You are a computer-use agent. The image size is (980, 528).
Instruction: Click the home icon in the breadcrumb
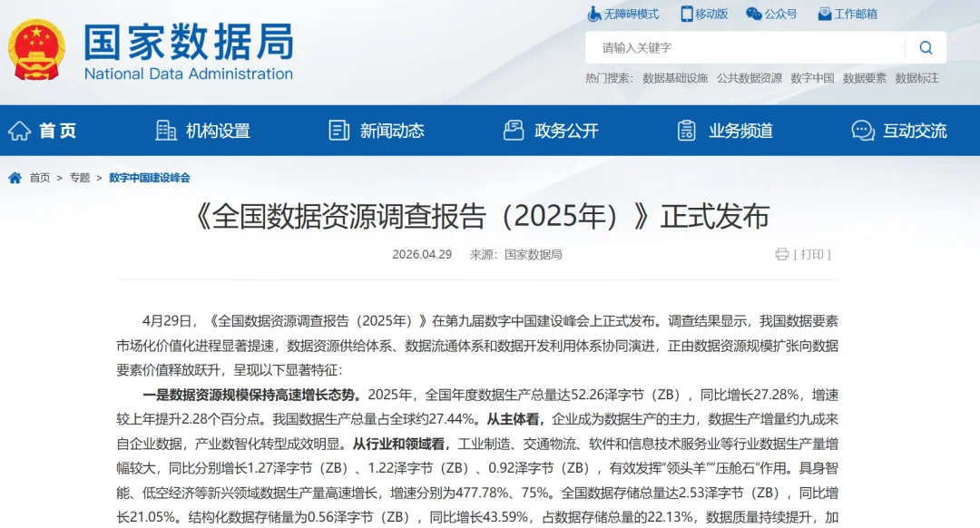coord(13,178)
